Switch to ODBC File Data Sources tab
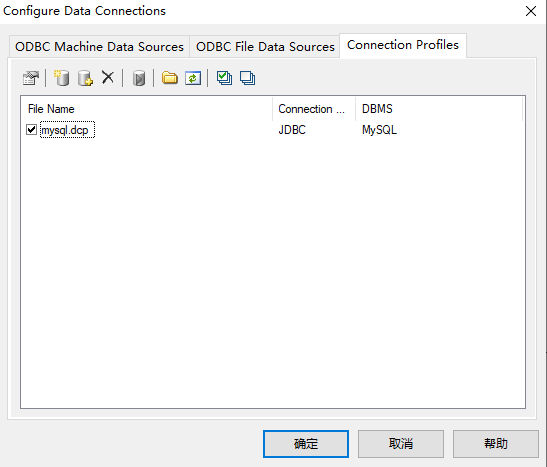547x467 pixels. (x=265, y=46)
